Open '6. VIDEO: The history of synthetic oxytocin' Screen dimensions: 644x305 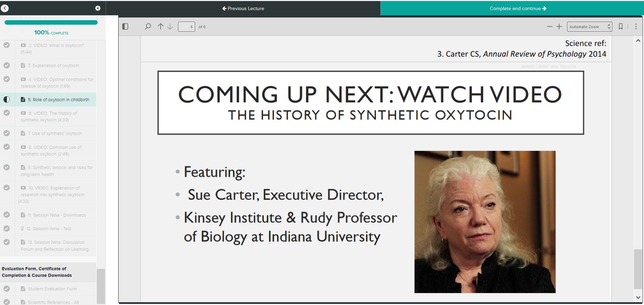49,117
